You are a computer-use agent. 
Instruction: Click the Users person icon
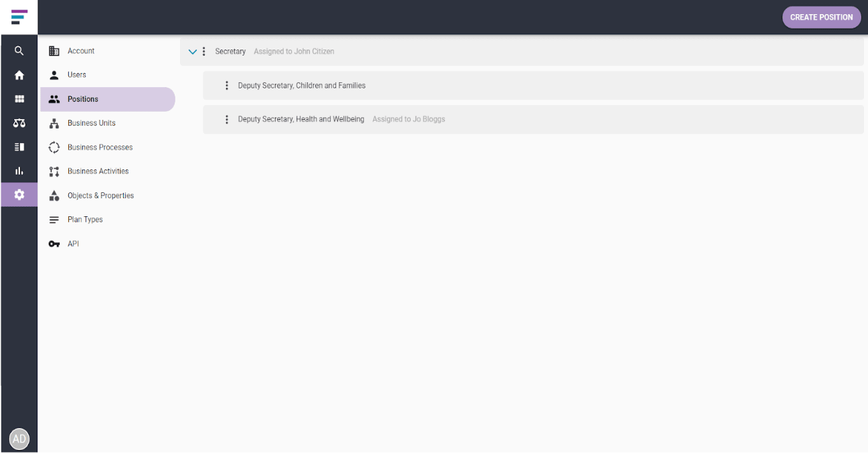pos(54,75)
